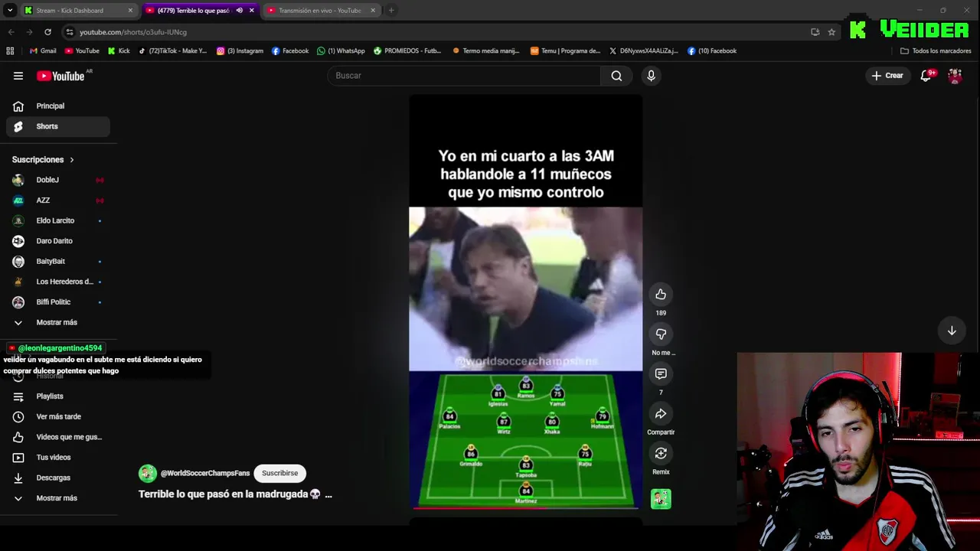
Task: Open the Ver más tarde clock entry
Action: pyautogui.click(x=58, y=416)
